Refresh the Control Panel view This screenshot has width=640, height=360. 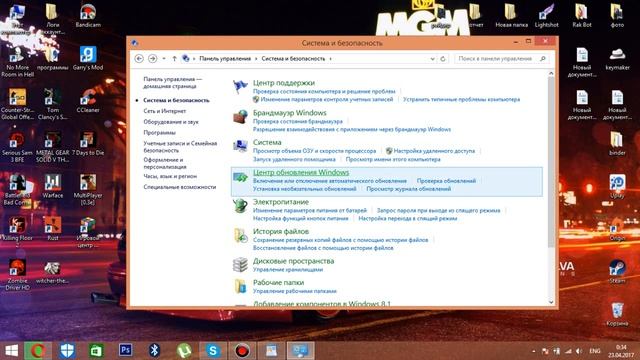(x=443, y=59)
